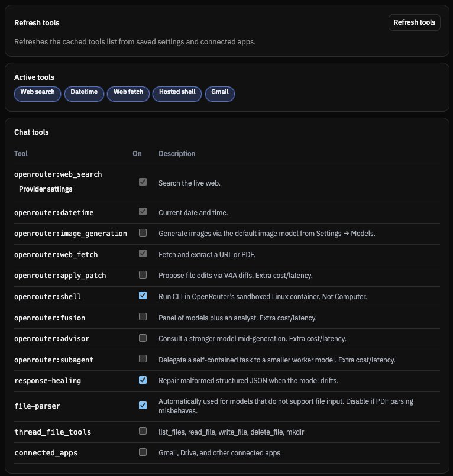
Task: Click the openrouter:image_generation tool name
Action: tap(70, 234)
